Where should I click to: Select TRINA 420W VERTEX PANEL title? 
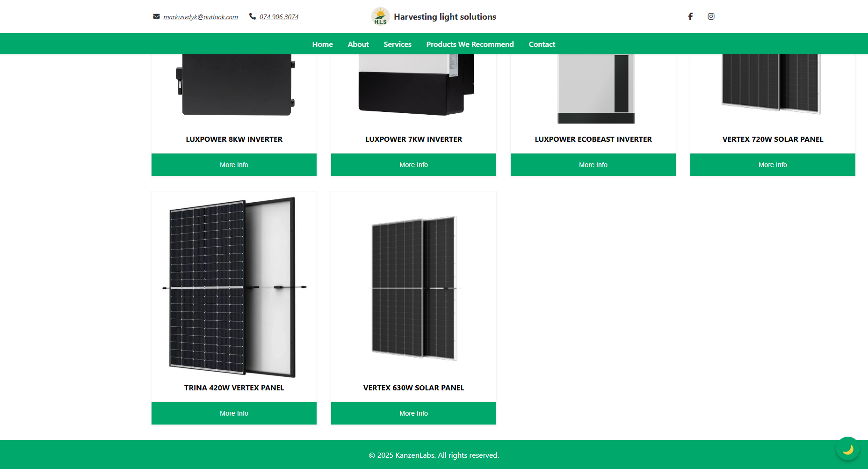234,388
